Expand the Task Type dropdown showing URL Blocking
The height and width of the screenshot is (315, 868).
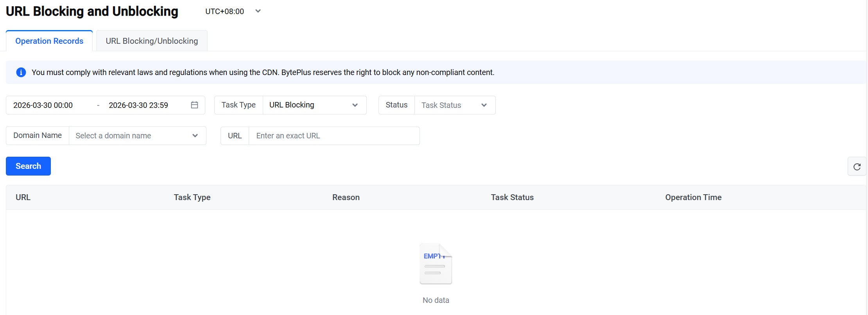[x=314, y=105]
